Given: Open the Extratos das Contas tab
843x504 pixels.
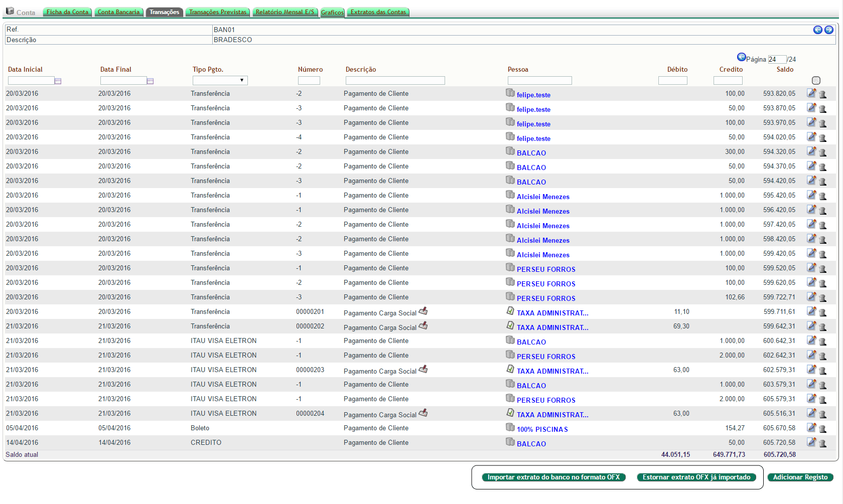Looking at the screenshot, I should pyautogui.click(x=378, y=12).
